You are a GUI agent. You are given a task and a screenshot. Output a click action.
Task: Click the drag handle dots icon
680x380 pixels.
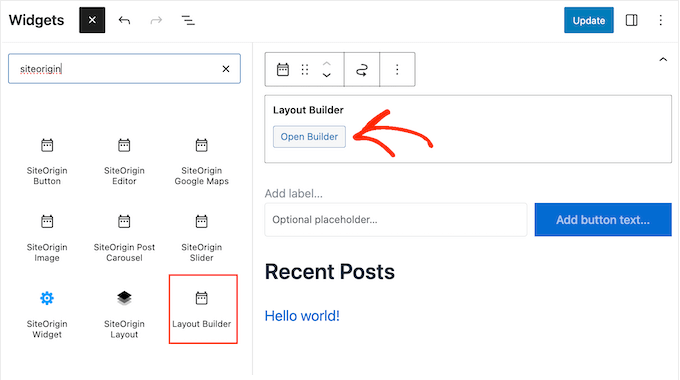coord(305,69)
